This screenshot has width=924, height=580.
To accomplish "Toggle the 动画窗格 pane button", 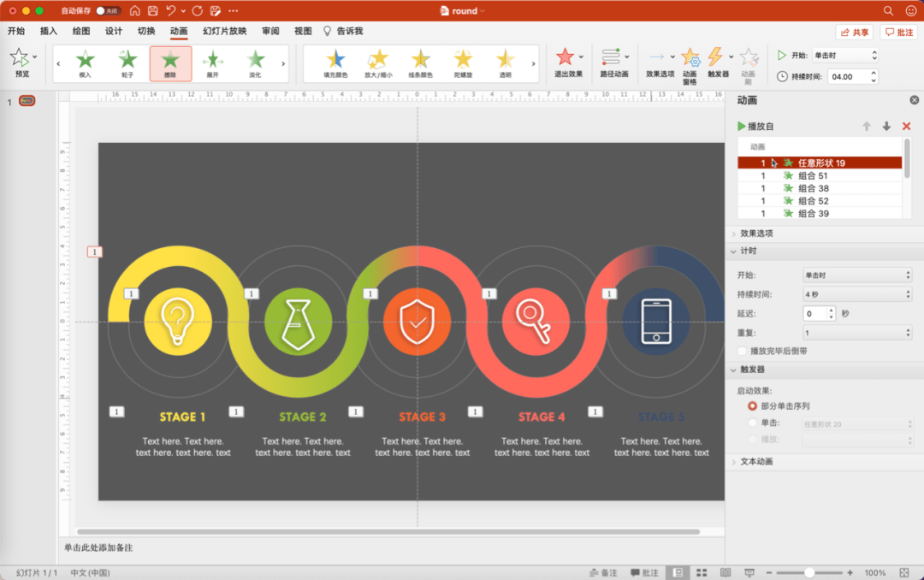I will coord(690,65).
